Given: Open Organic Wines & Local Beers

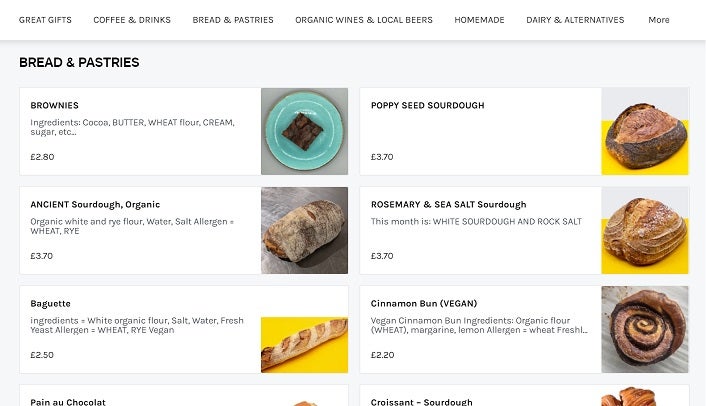Looking at the screenshot, I should [364, 20].
